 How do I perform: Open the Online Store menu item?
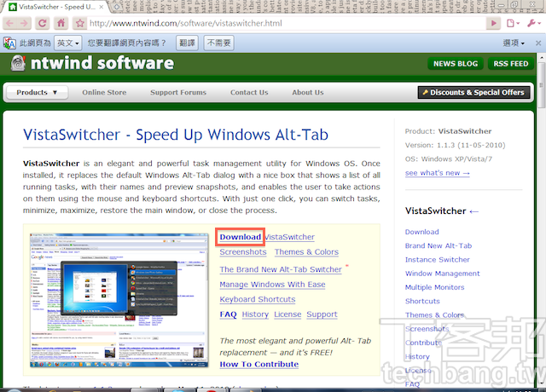tap(104, 92)
